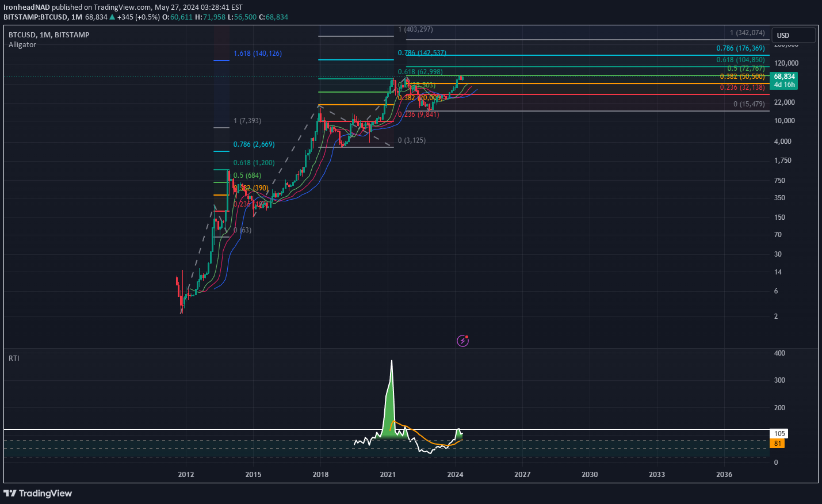Viewport: 822px width, 504px height.
Task: Click the 2018 label on time axis
Action: (320, 474)
